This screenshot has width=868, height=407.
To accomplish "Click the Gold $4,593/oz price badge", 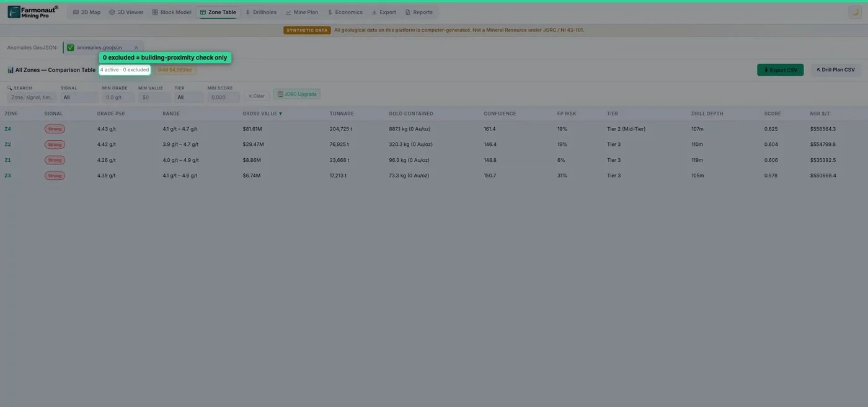I will tap(175, 70).
